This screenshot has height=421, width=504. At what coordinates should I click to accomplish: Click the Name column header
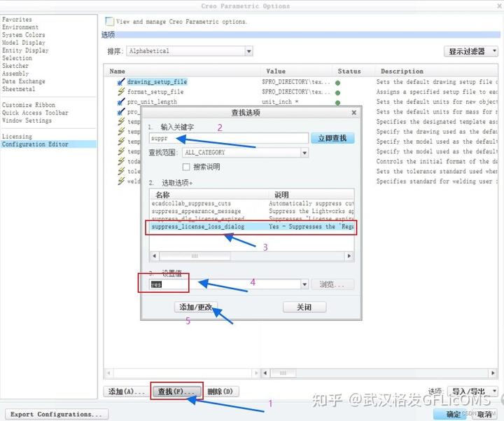coord(118,71)
